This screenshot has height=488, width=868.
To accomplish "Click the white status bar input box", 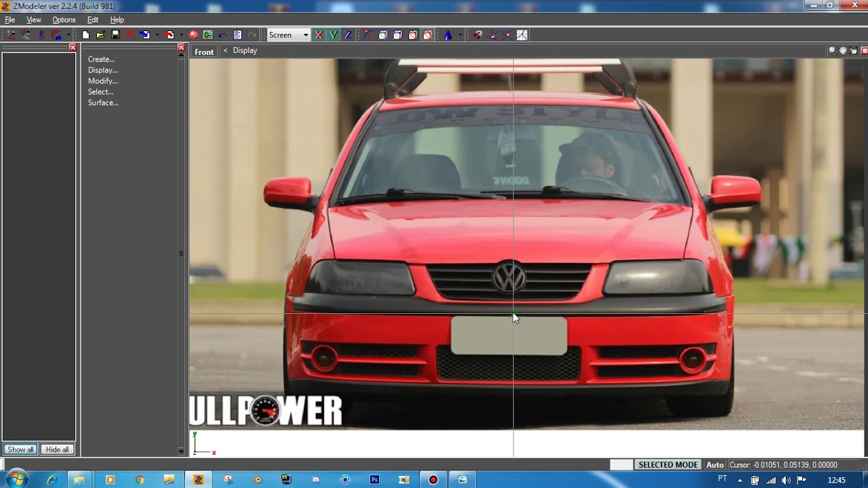I will [x=621, y=465].
